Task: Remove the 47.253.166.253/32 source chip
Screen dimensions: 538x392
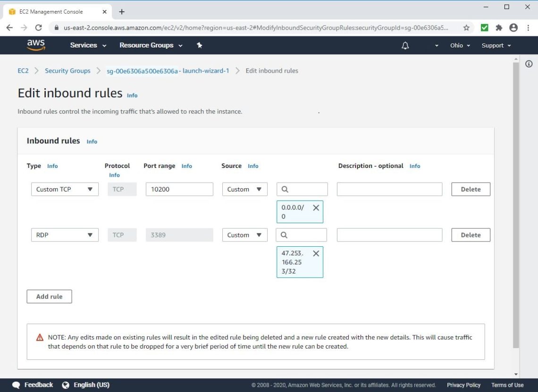Action: 316,253
